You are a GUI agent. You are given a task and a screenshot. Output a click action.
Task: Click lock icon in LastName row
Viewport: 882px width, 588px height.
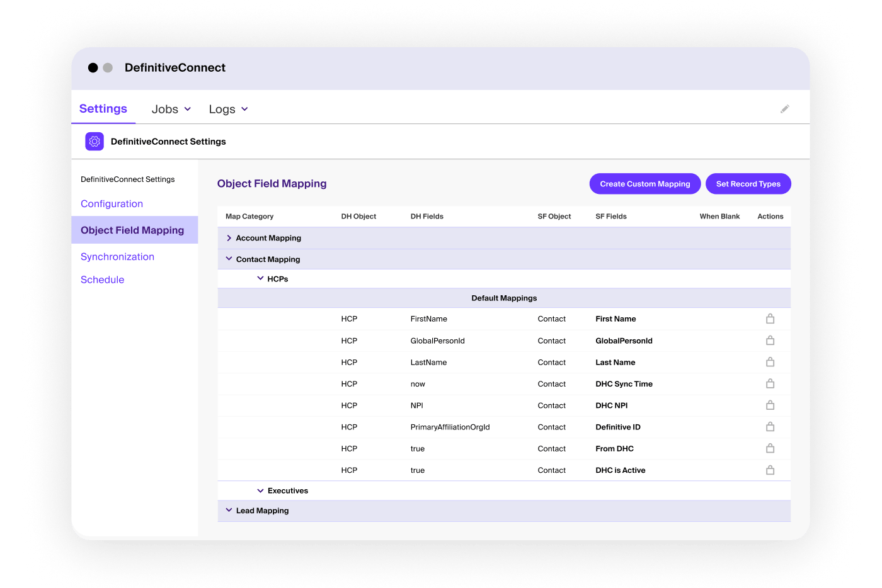770,362
